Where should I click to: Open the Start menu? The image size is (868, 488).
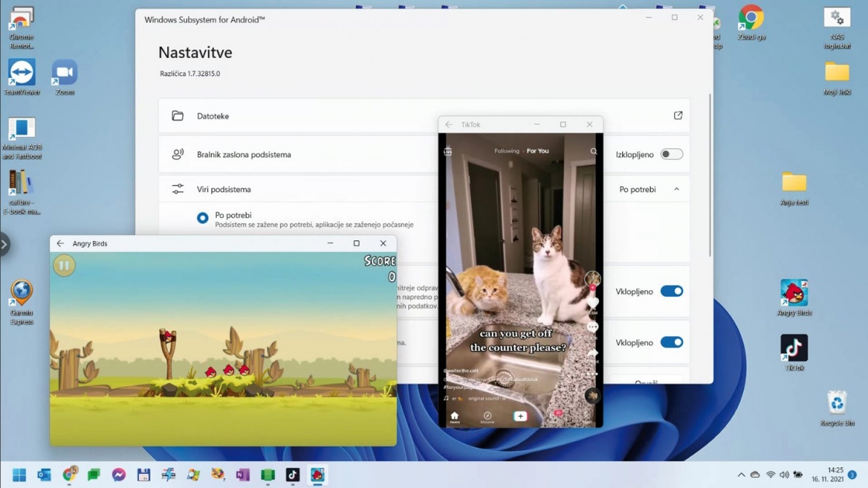(20, 475)
